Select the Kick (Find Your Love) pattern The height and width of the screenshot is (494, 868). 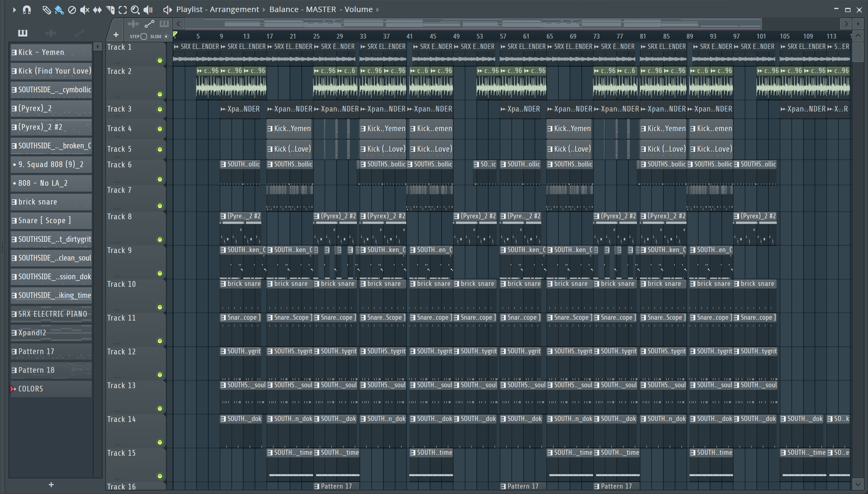coord(51,71)
